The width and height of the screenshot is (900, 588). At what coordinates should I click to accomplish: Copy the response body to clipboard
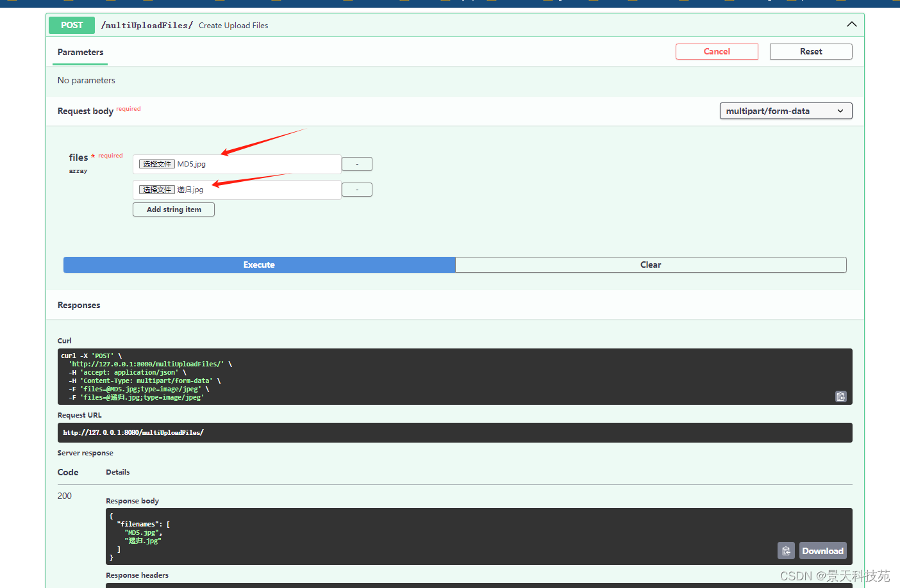pos(786,551)
